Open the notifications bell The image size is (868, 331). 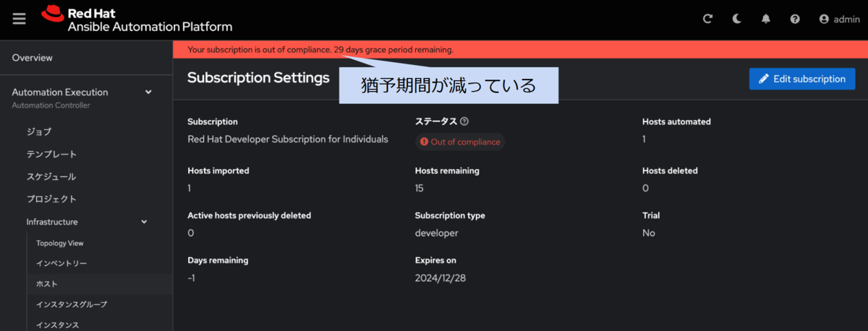click(x=766, y=20)
